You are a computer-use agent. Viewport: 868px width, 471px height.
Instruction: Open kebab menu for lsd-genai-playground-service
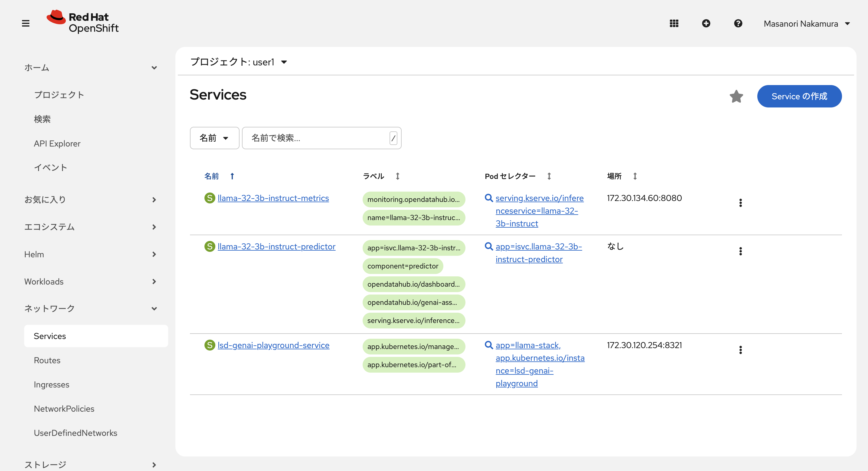pyautogui.click(x=740, y=350)
